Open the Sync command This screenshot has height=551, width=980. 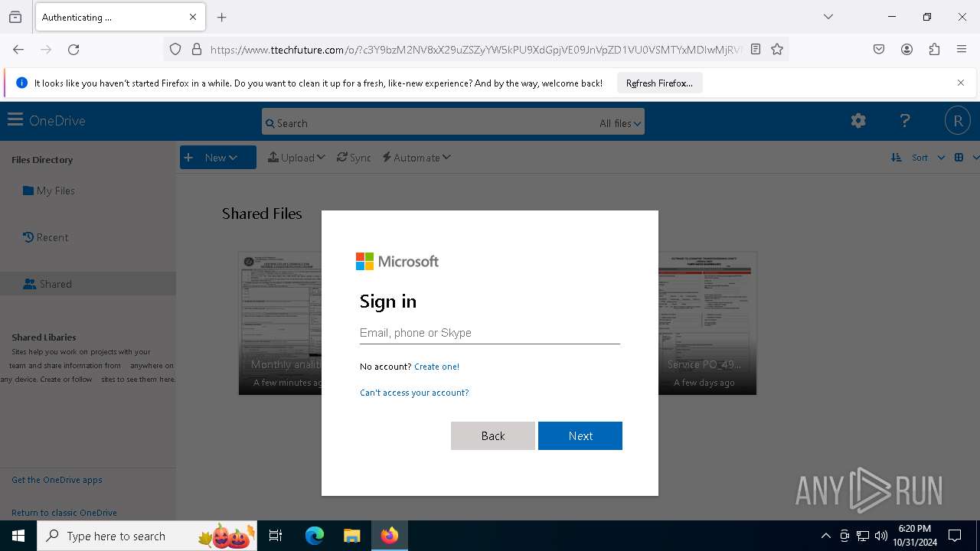click(354, 158)
